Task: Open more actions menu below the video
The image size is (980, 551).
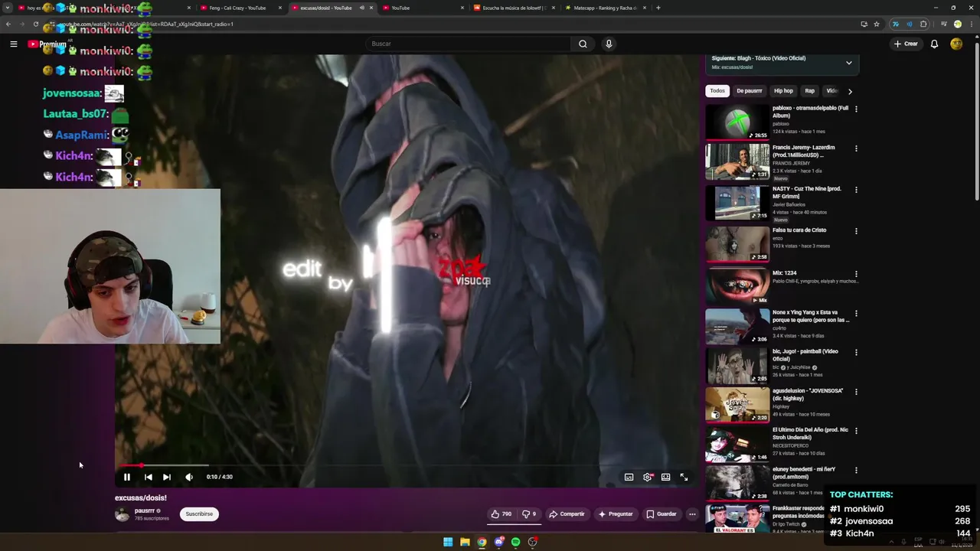Action: pyautogui.click(x=692, y=514)
